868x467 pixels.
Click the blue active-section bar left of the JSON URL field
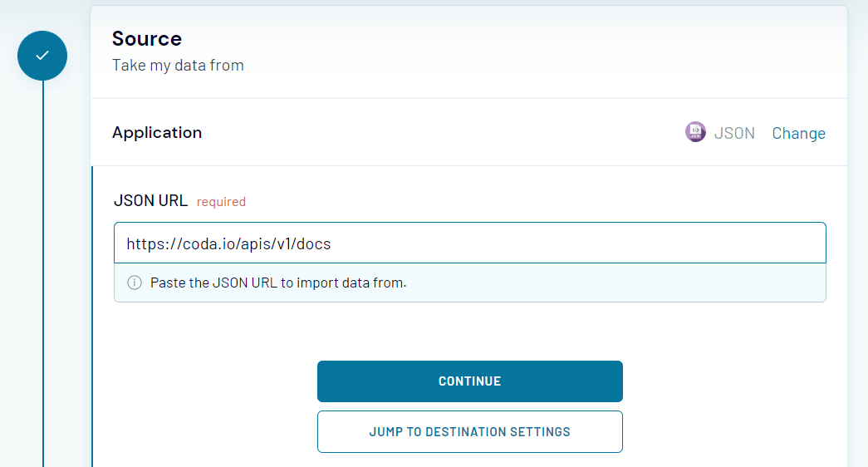[92, 316]
